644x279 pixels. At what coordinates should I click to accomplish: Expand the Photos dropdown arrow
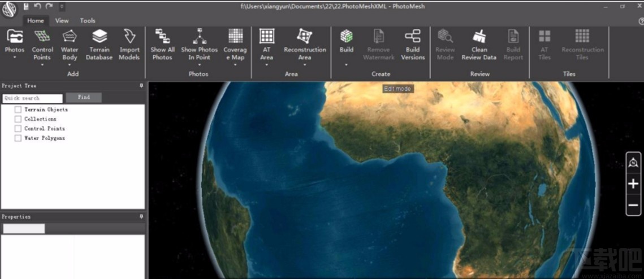(15, 58)
